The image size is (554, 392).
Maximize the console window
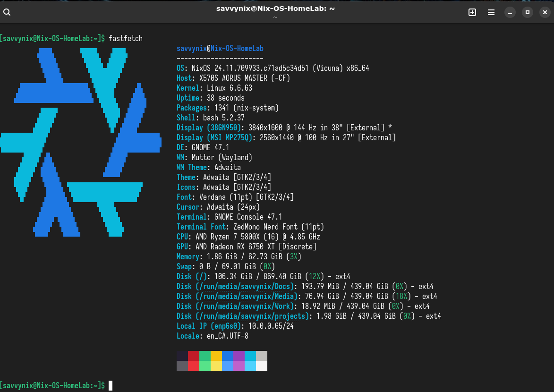click(528, 12)
